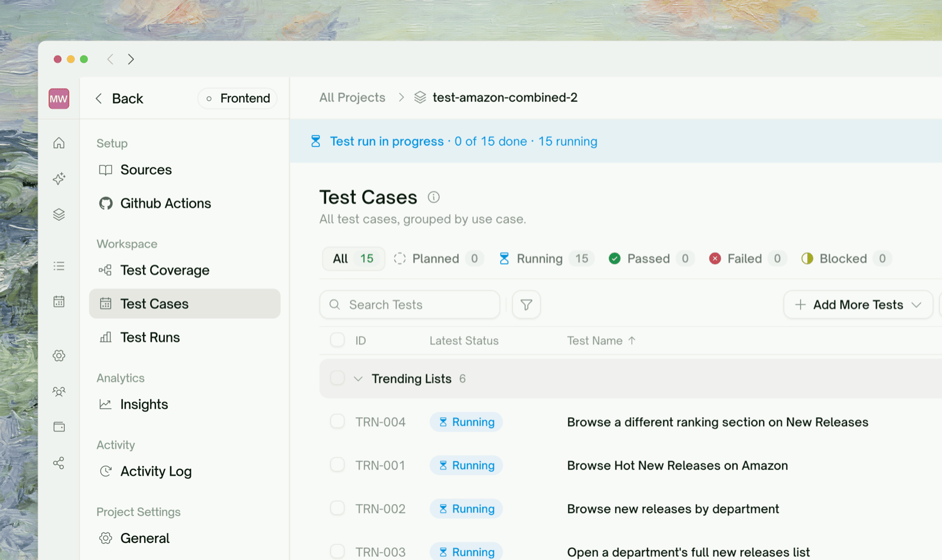
Task: Click the share nodes icon in rail
Action: [x=59, y=463]
